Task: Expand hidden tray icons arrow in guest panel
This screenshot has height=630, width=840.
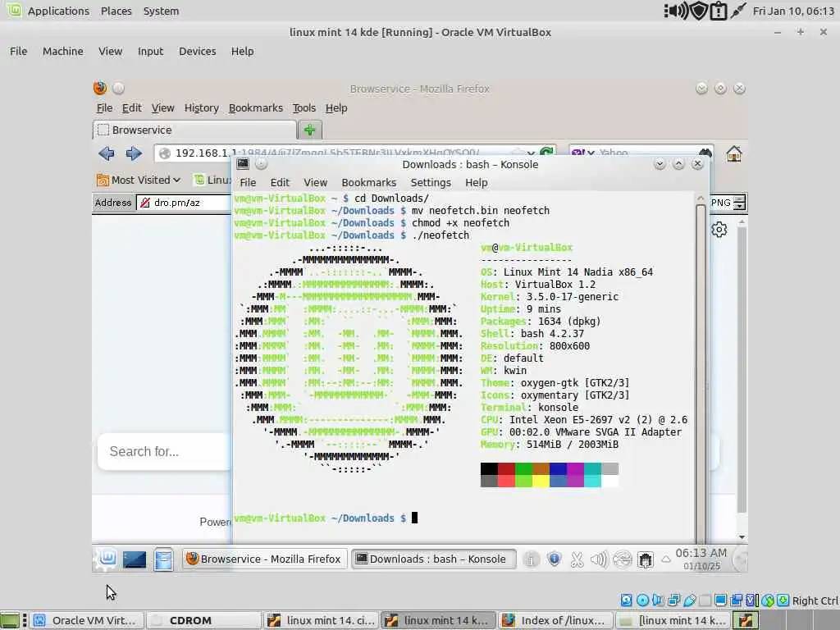Action: (666, 559)
